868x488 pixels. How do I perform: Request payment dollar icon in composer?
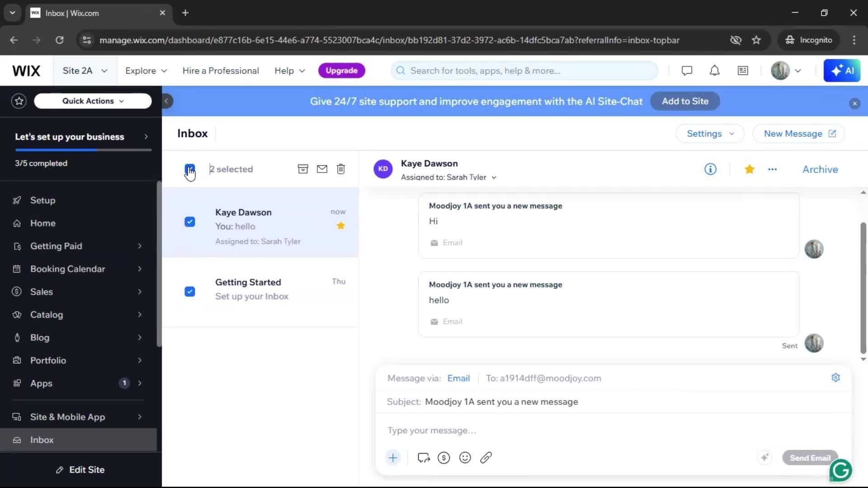point(444,458)
